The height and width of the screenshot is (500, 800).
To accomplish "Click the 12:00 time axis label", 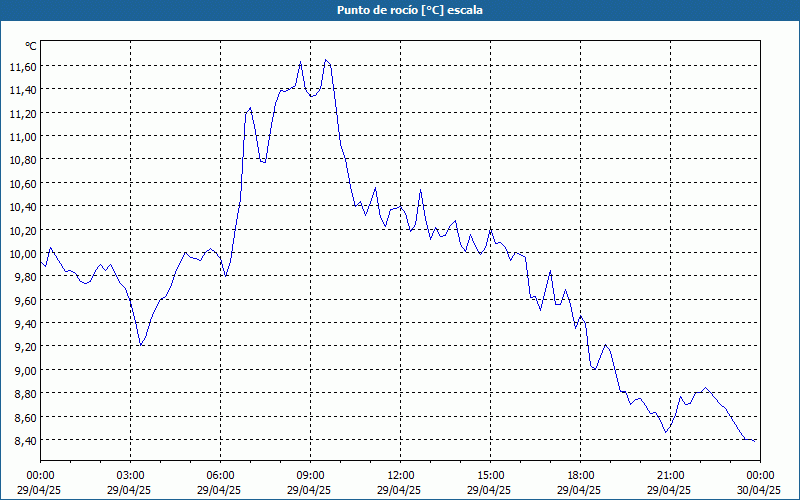I will click(401, 476).
